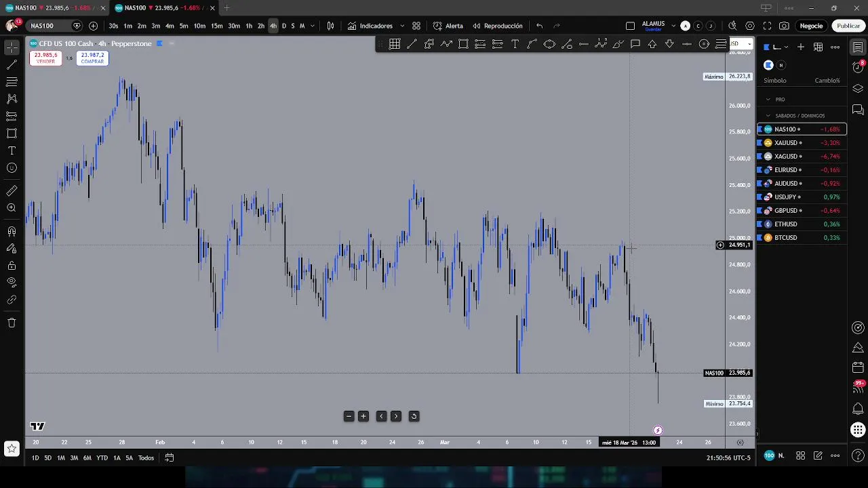Select the ruler measure tool
Viewport: 868px width, 488px height.
(x=12, y=191)
